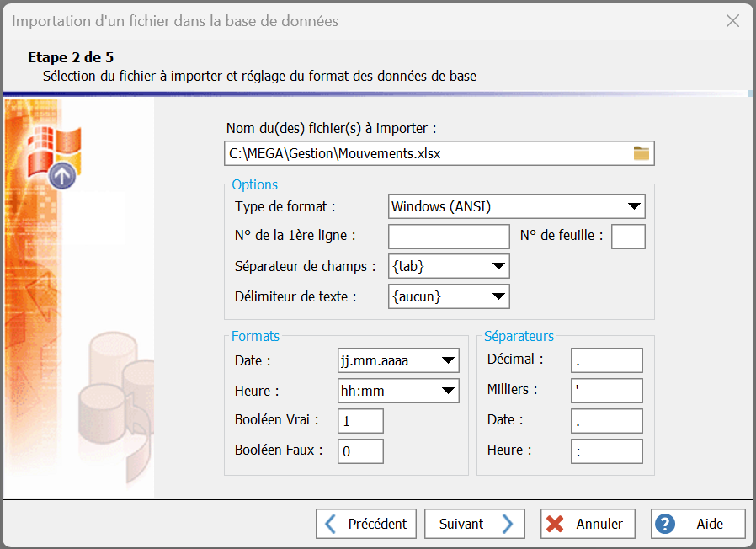Click the folder browse icon for file
Viewport: 756px width, 549px height.
(x=642, y=153)
